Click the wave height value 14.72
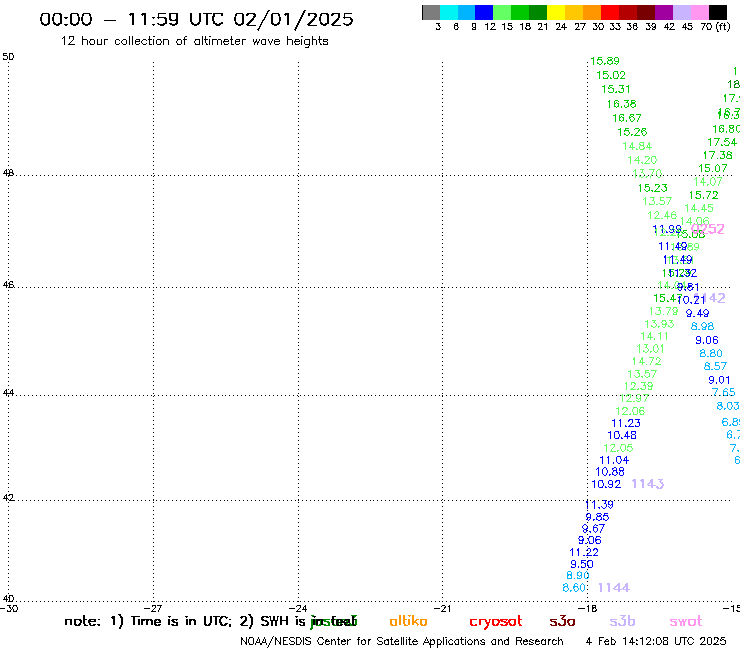 click(x=647, y=362)
